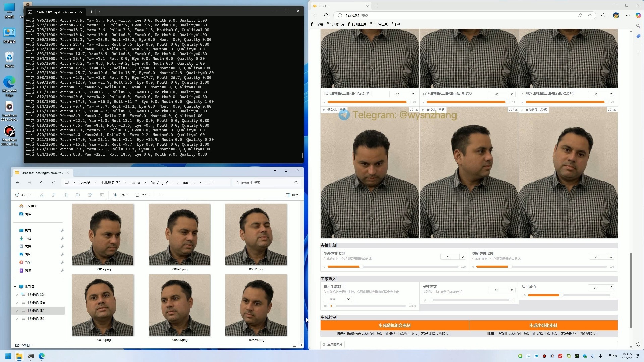Open the 其他工具 bookmarks folder
Screen dimensions: 644x362
point(357,24)
